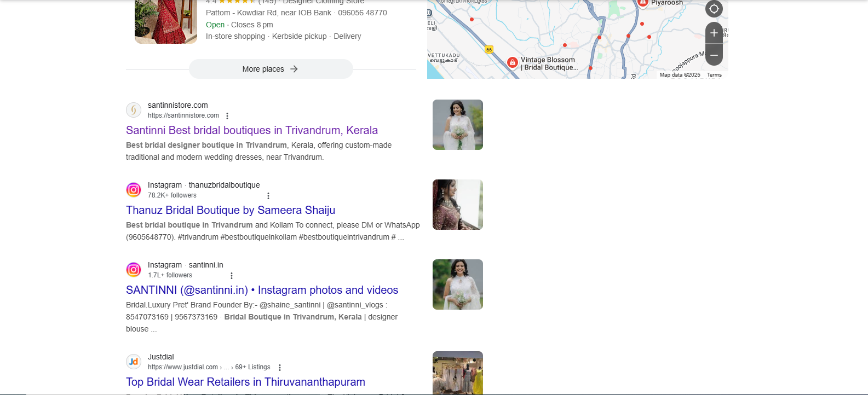868x395 pixels.
Task: Click the Map data ©2025 text
Action: point(680,75)
